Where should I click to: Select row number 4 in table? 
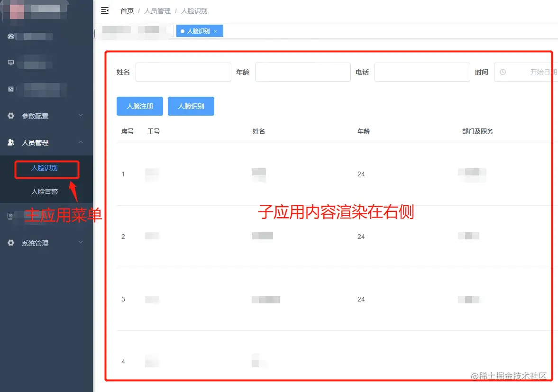coord(123,362)
